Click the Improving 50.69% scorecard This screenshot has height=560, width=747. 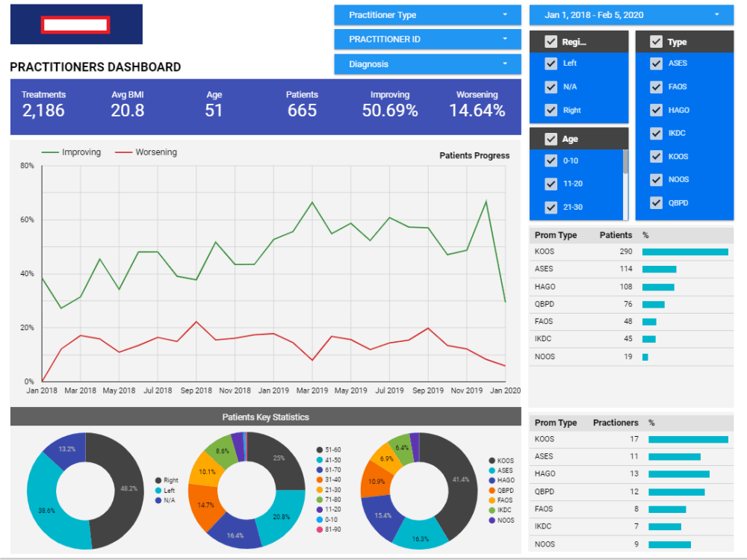coord(390,105)
